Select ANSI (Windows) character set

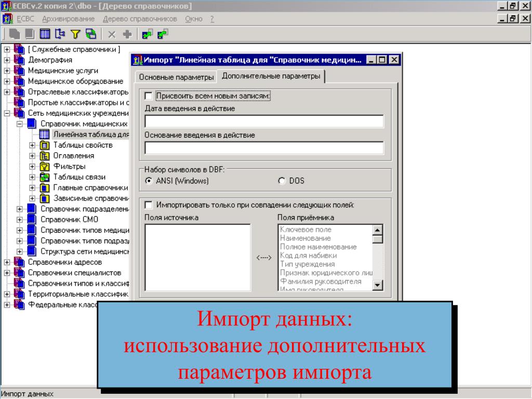[x=148, y=181]
